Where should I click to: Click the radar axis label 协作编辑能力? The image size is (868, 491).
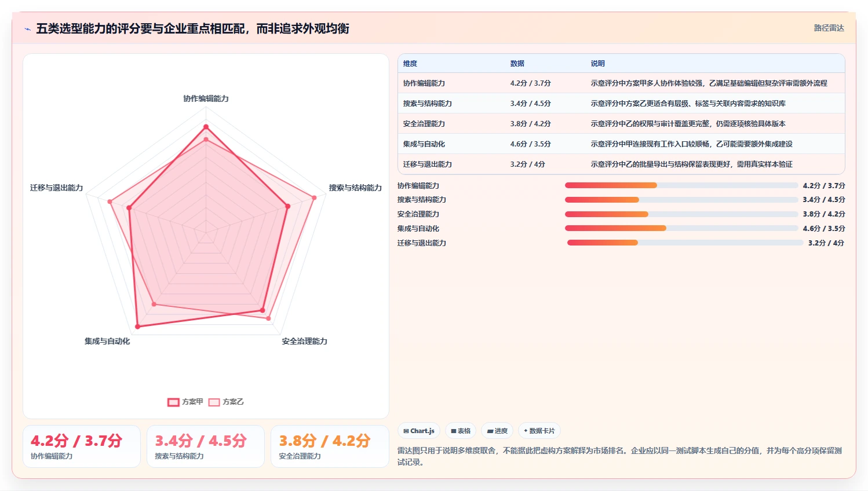206,98
